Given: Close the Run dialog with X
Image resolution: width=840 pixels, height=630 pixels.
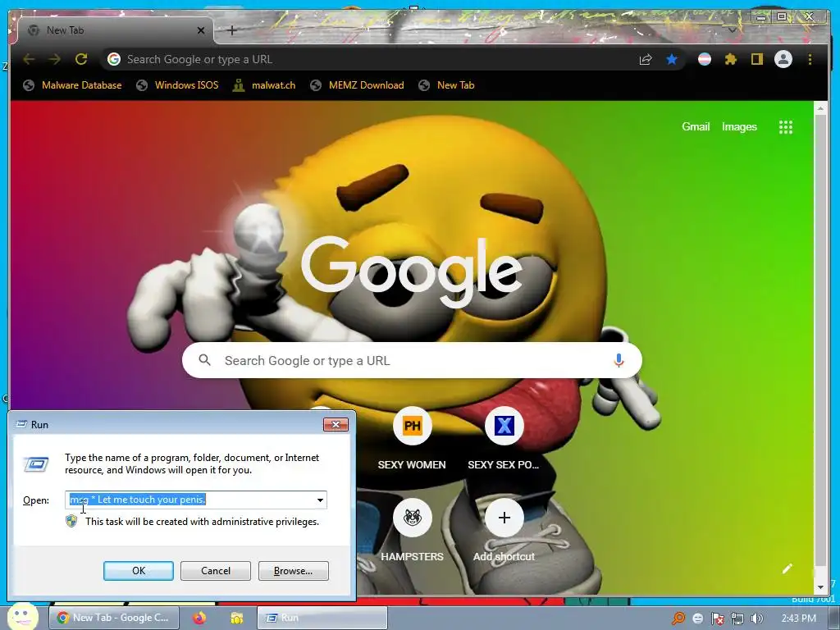Looking at the screenshot, I should click(x=336, y=424).
